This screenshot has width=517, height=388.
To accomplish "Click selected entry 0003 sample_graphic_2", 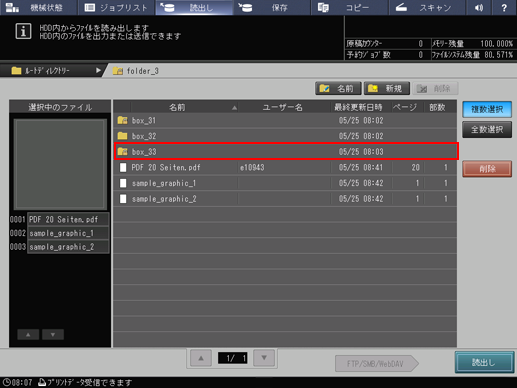I will click(68, 247).
